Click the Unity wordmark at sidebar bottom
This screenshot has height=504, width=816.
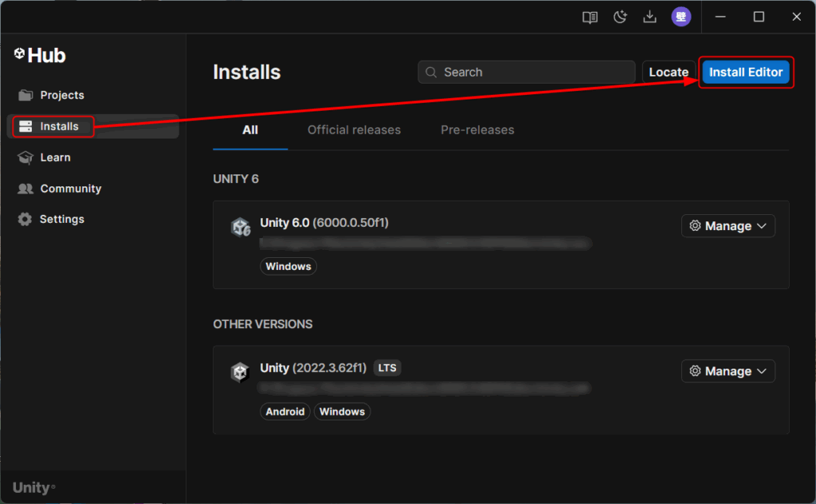(x=33, y=487)
